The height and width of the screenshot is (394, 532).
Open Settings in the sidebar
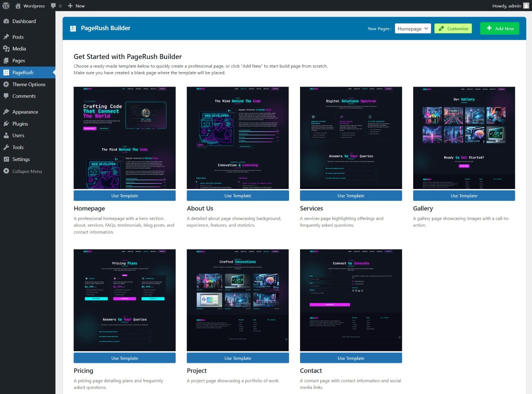click(28, 159)
